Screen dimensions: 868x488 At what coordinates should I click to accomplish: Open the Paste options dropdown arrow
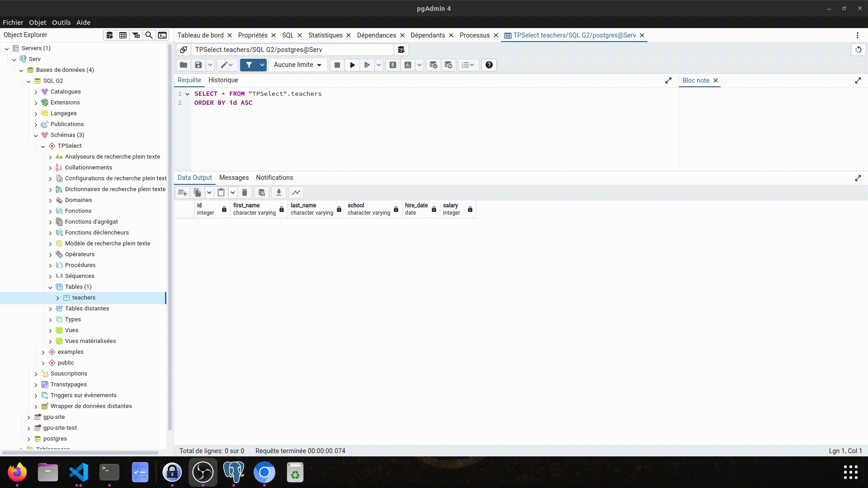(233, 192)
